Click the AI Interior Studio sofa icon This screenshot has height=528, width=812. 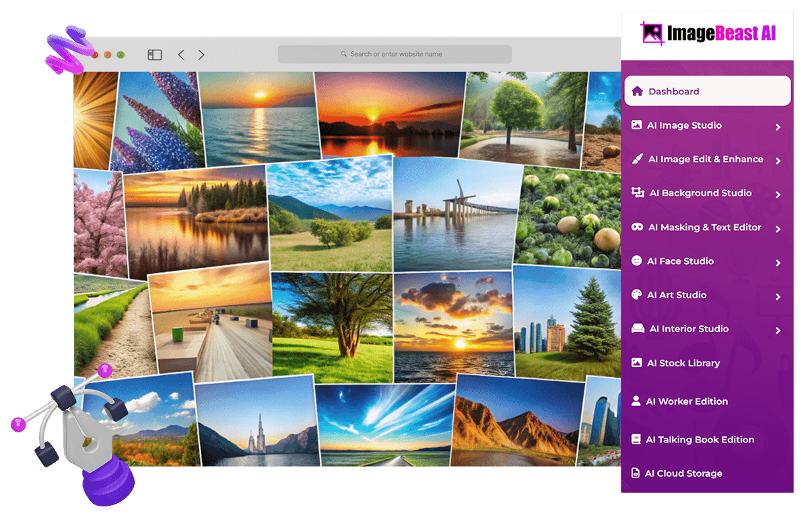(637, 329)
